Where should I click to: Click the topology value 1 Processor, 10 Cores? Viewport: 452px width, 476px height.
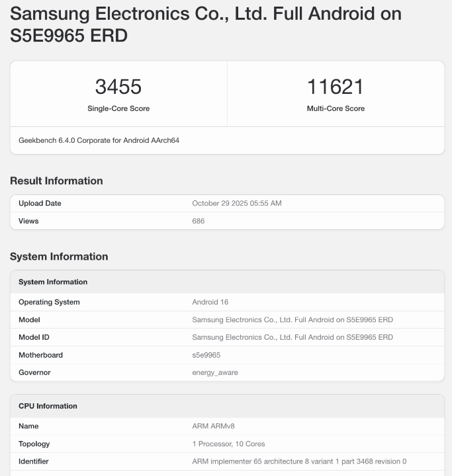tap(229, 444)
